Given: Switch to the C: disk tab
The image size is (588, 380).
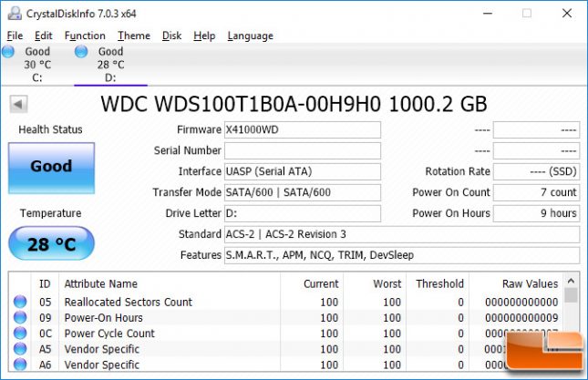Looking at the screenshot, I should point(37,65).
